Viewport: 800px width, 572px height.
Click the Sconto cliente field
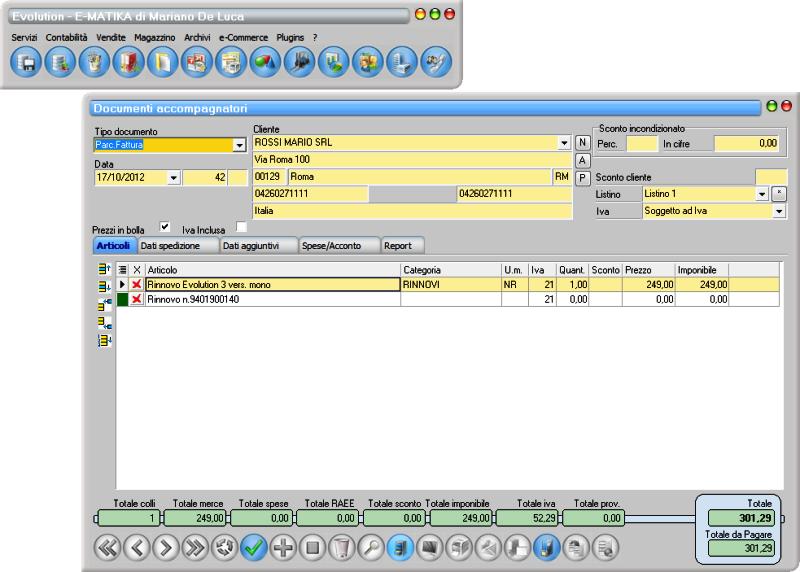[x=771, y=178]
